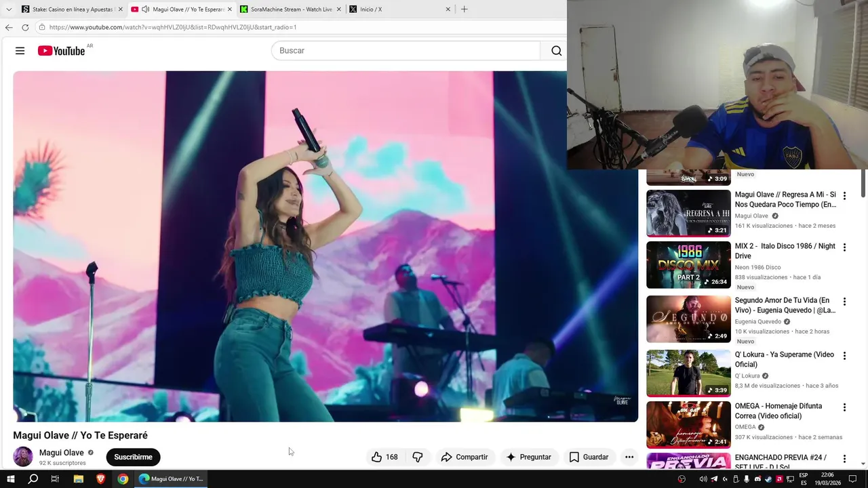The image size is (868, 488).
Task: Mute tab via speaker icon
Action: coord(145,9)
